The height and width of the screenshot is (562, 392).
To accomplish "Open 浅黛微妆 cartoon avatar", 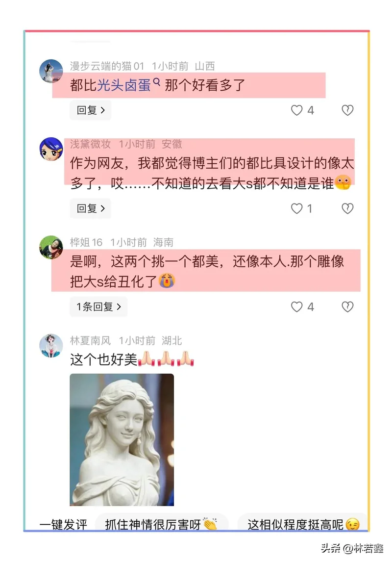I will click(x=51, y=149).
